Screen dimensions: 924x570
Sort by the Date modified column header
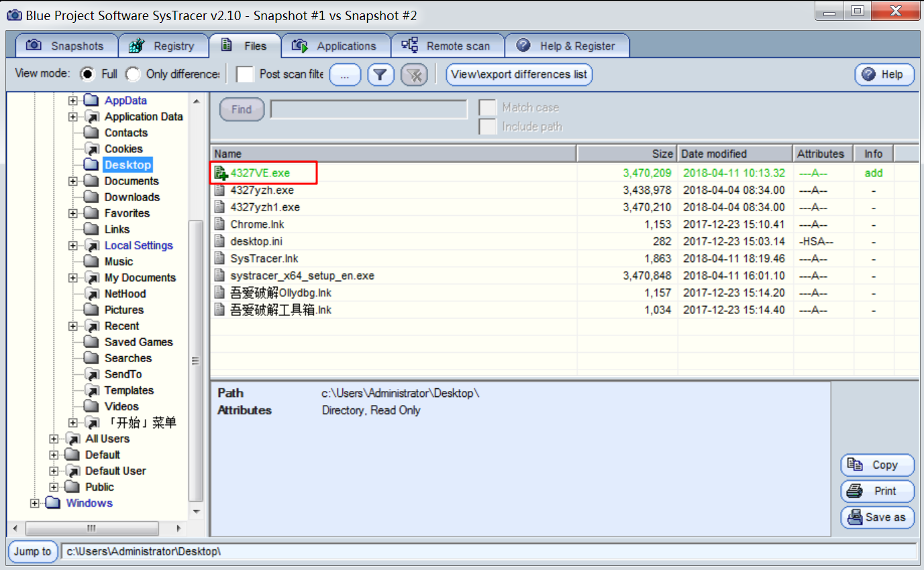tap(735, 154)
